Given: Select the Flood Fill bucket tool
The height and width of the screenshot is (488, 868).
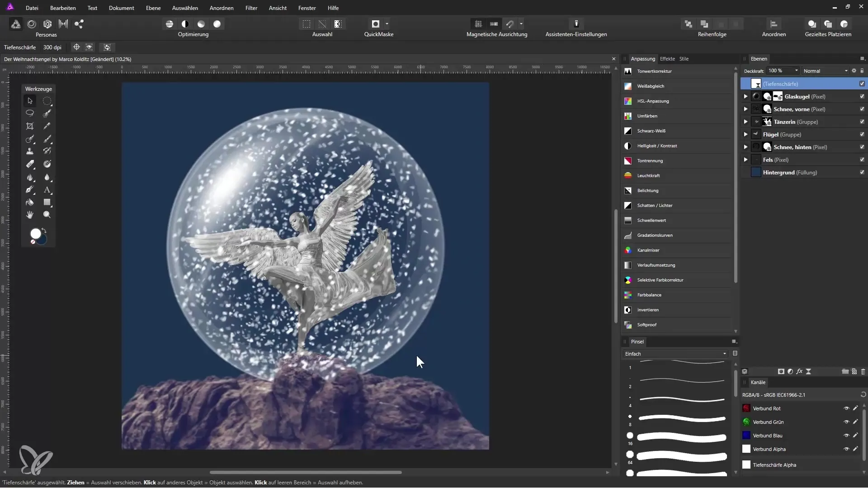Looking at the screenshot, I should click(30, 202).
